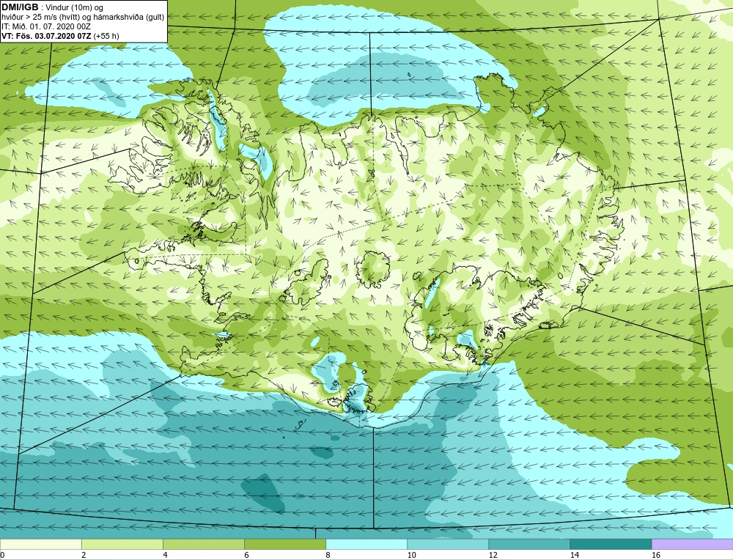Click the legend label '6'

[247, 555]
